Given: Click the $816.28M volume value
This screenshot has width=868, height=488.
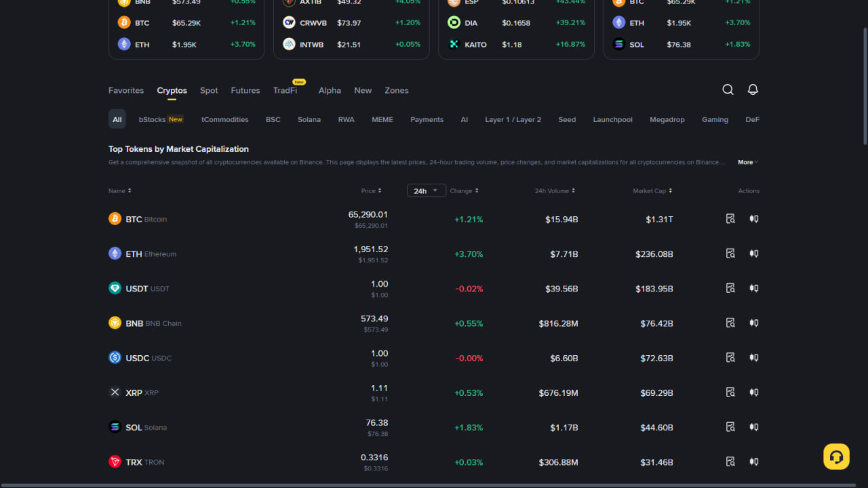Looking at the screenshot, I should (559, 323).
